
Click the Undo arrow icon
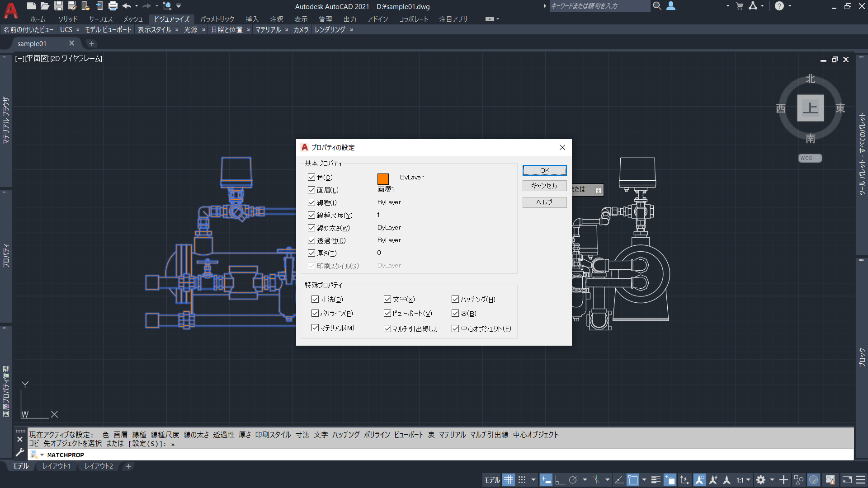[x=127, y=6]
